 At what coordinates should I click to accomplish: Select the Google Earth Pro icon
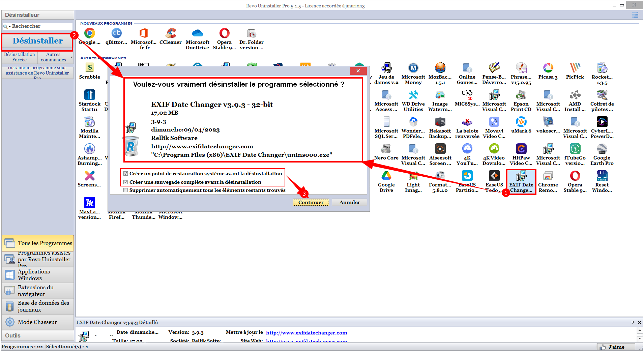click(x=602, y=149)
